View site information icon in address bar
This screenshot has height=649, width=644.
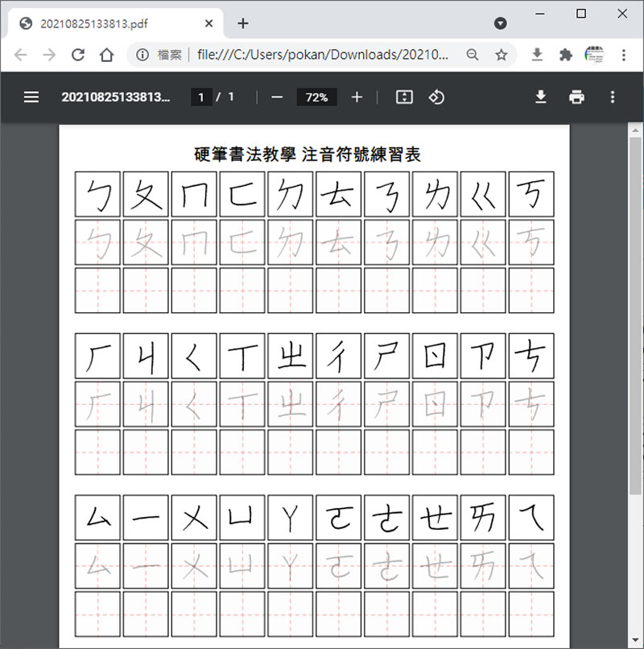click(142, 55)
